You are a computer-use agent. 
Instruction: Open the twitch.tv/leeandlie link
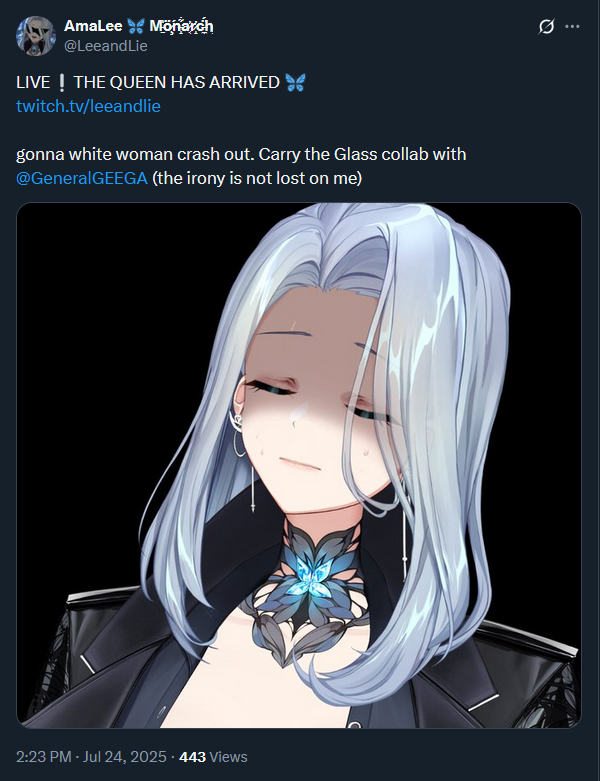pyautogui.click(x=88, y=106)
